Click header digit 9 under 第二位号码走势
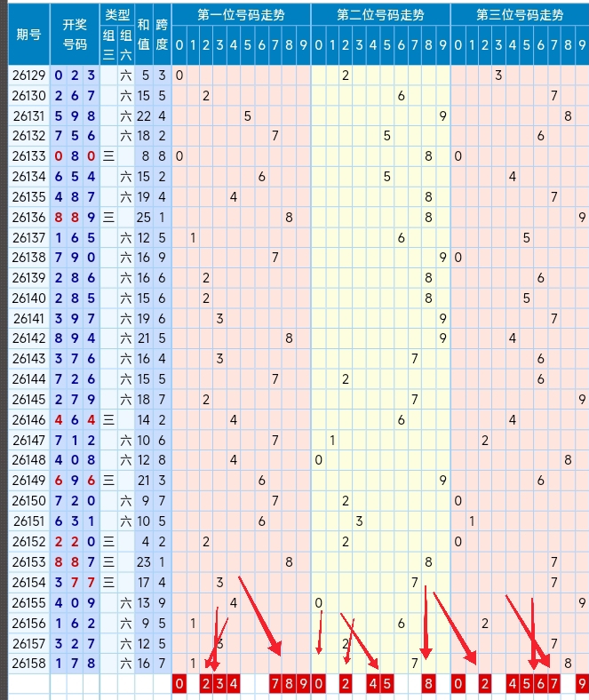Viewport: 589px width, 700px height. point(442,45)
